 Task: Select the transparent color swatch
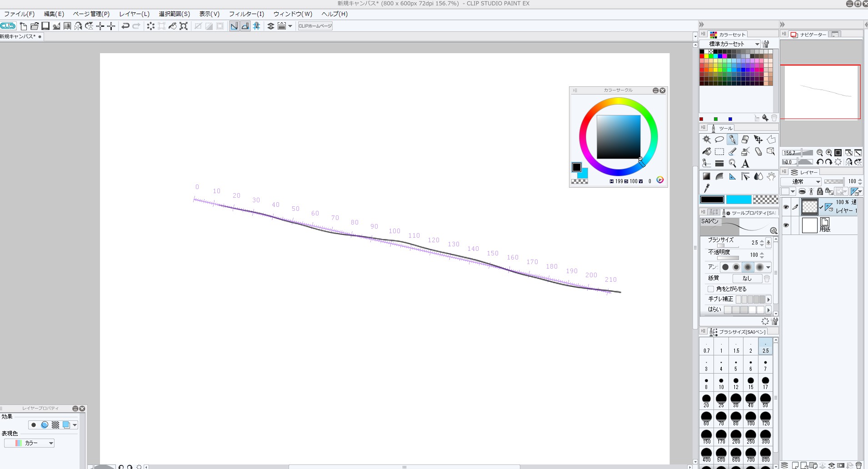click(x=765, y=200)
